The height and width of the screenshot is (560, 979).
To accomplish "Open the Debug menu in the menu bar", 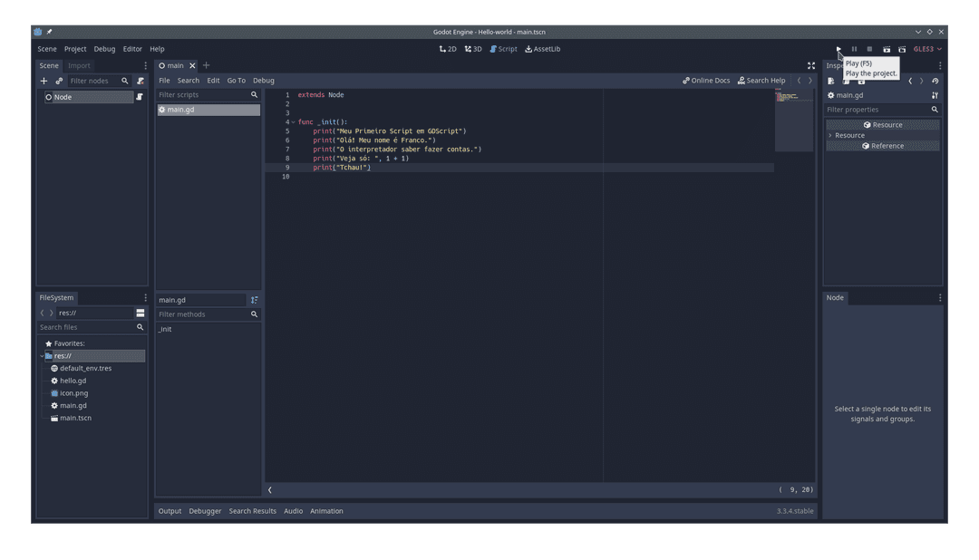I will click(104, 49).
